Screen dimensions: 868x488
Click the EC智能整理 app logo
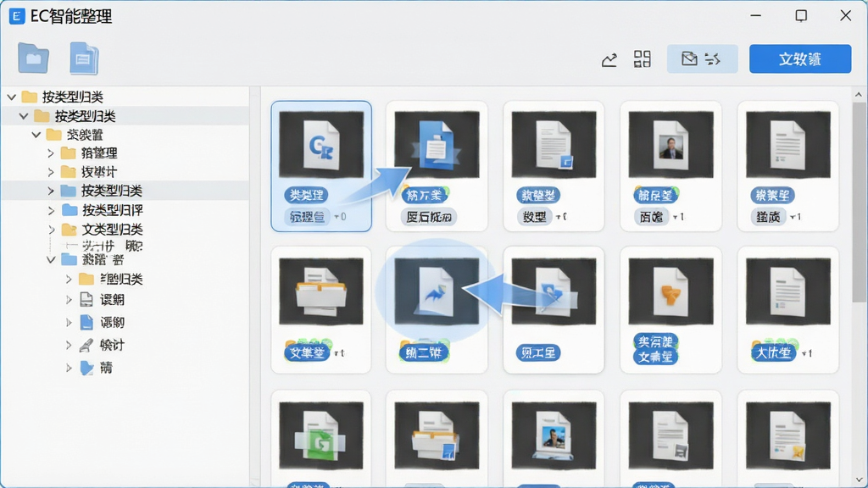[17, 16]
